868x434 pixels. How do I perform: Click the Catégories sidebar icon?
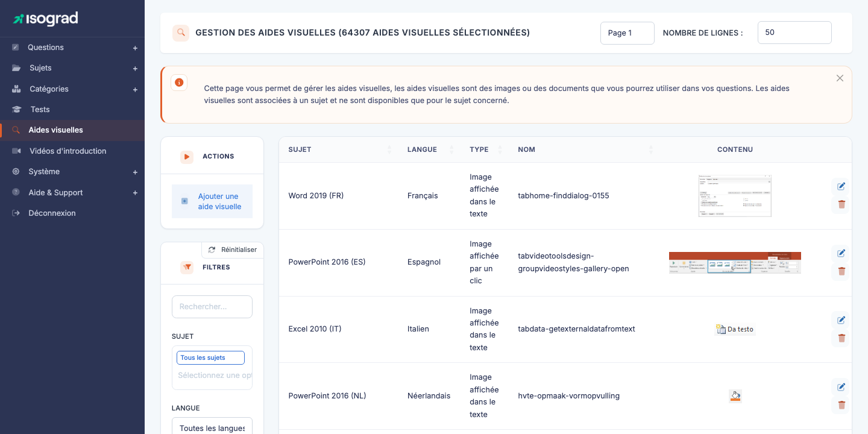[x=16, y=89]
